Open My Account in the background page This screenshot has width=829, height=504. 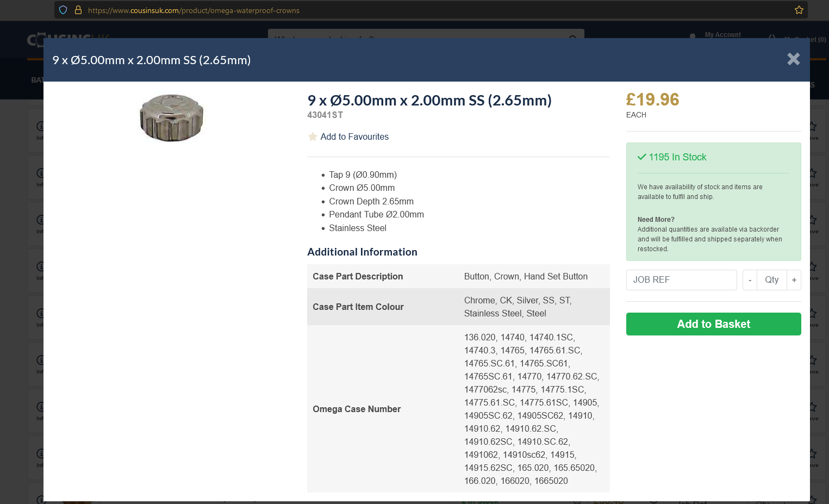click(722, 34)
